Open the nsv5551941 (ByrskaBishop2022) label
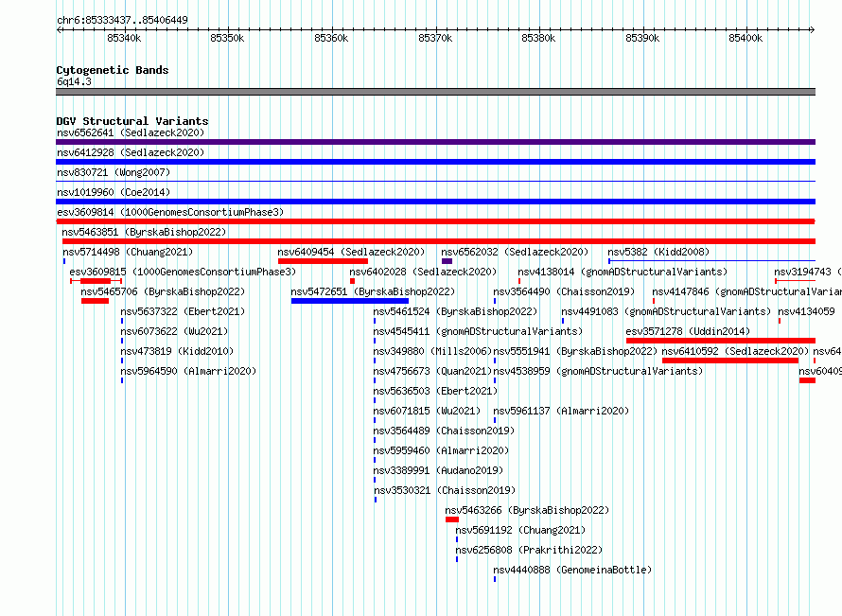 [575, 351]
